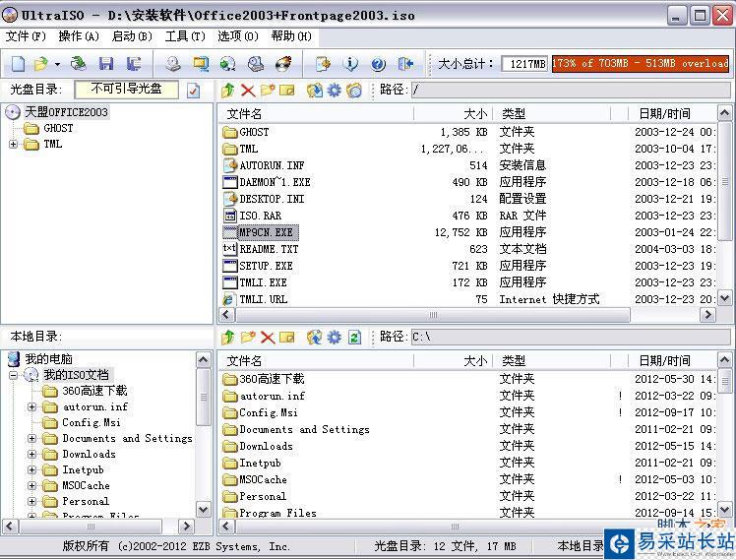Click the Add files toolbar icon
The image size is (736, 560).
[323, 63]
